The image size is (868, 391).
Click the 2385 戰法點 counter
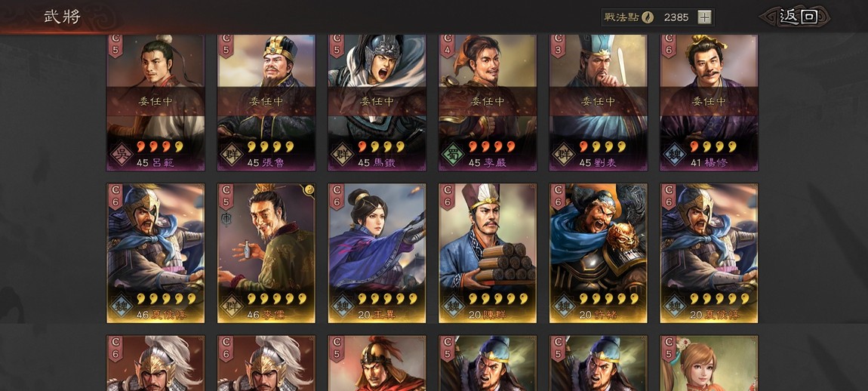[x=676, y=17]
